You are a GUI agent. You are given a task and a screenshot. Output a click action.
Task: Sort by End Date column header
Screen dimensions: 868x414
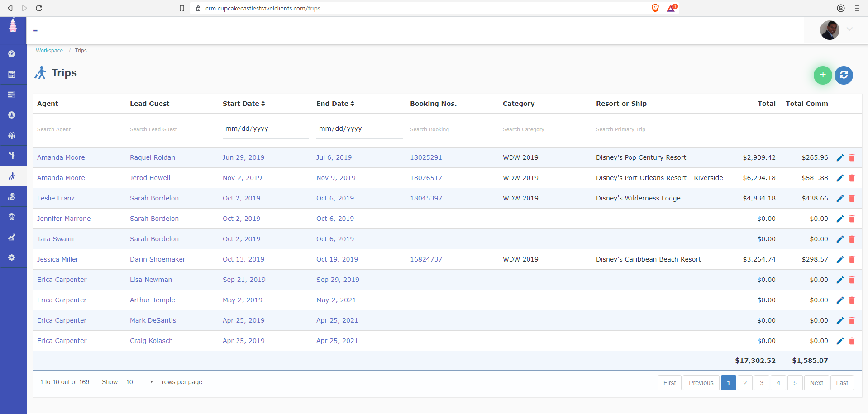[x=335, y=104]
